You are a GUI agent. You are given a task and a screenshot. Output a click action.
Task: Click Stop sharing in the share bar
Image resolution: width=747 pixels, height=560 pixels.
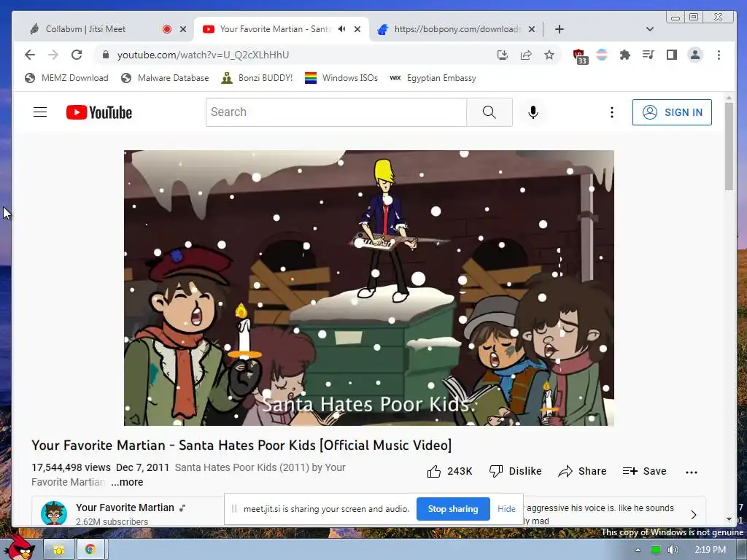452,509
